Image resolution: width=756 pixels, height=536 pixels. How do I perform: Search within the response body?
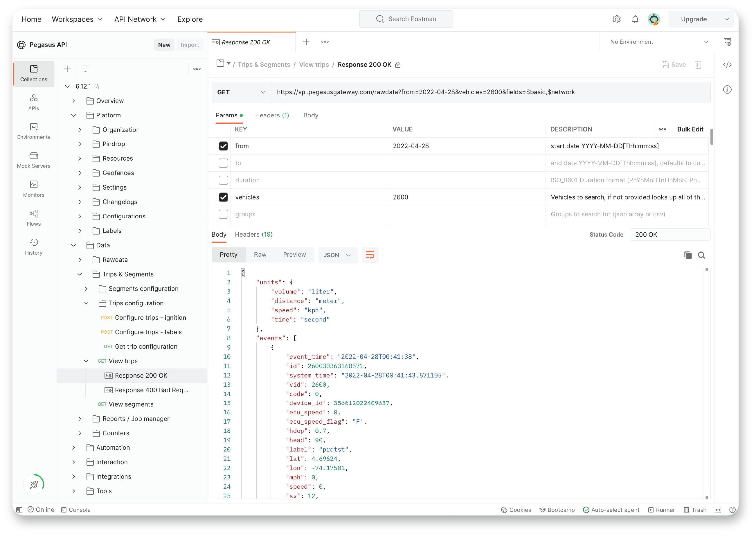[x=701, y=255]
